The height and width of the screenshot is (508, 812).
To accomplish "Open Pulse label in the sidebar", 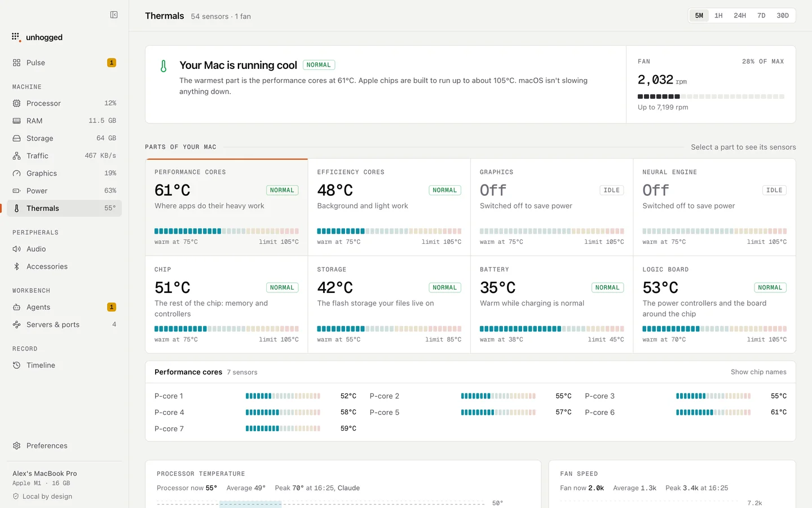I will [36, 63].
